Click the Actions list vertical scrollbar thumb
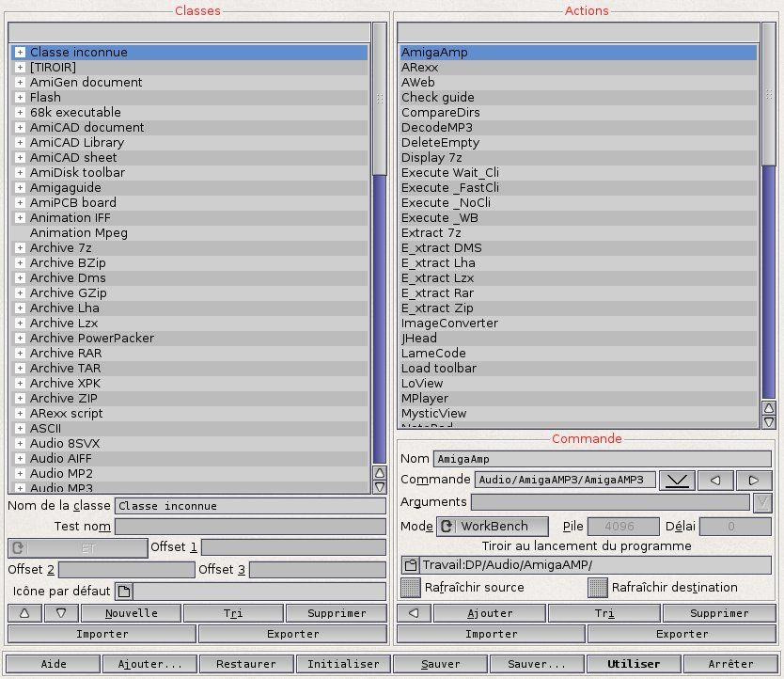 pos(769,94)
